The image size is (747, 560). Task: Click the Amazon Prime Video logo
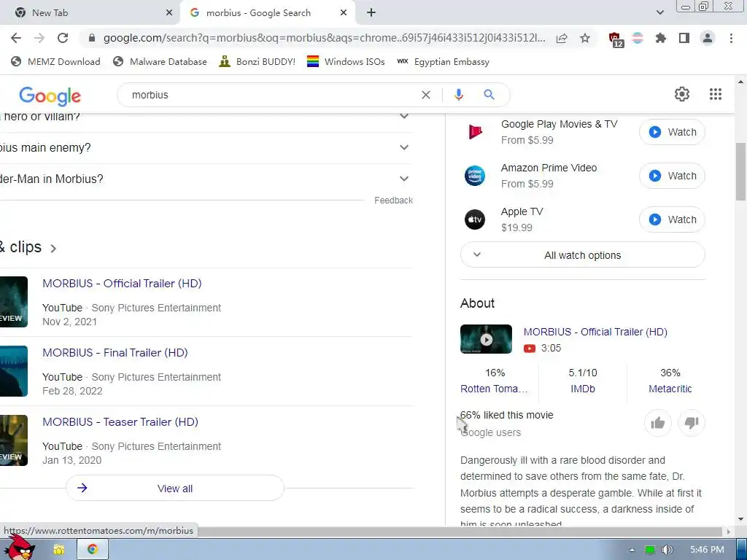474,176
